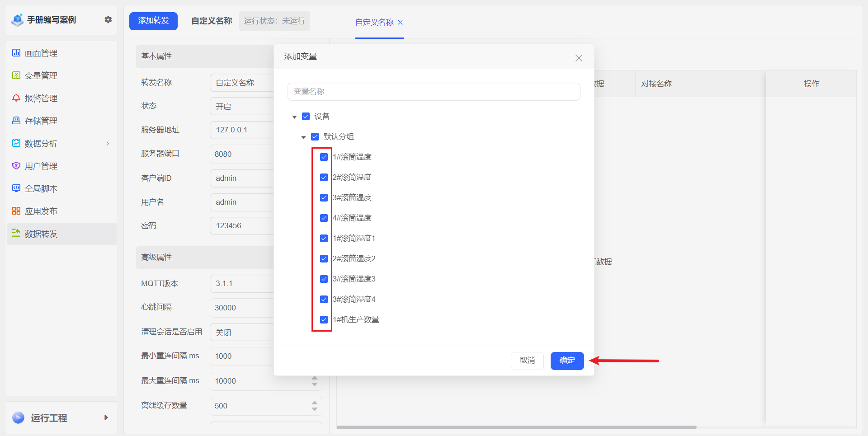Click the 画面管理 chart icon in sidebar
The height and width of the screenshot is (436, 868).
pyautogui.click(x=16, y=53)
